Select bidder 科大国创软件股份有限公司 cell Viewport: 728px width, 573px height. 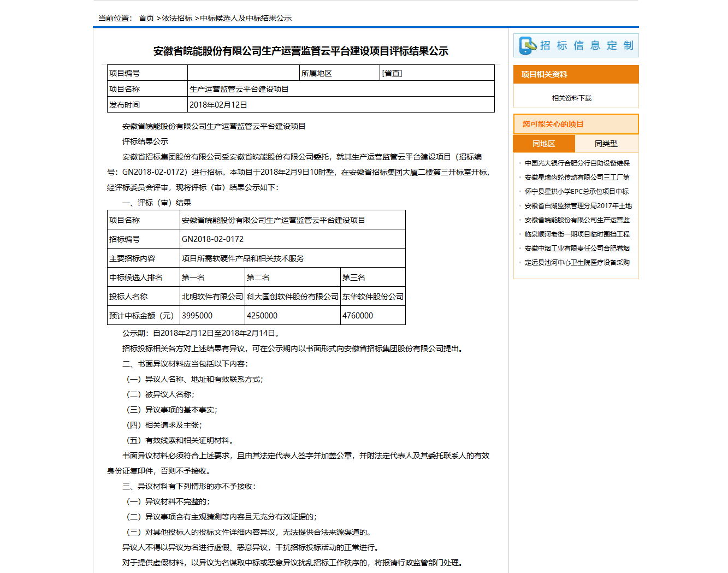293,297
